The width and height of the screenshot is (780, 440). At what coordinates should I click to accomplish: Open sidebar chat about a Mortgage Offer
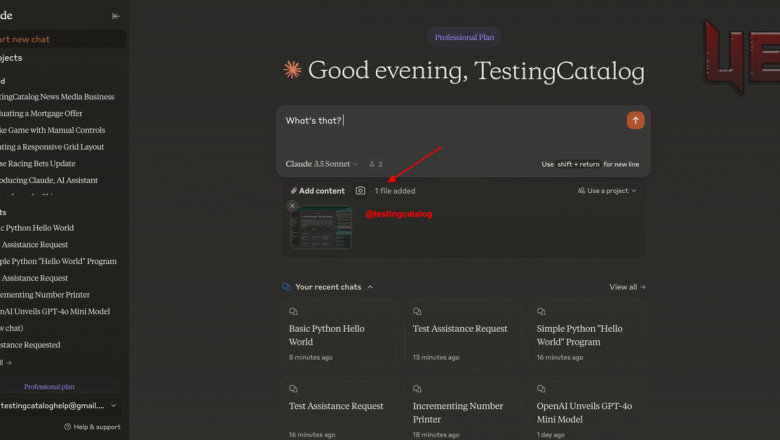(41, 113)
